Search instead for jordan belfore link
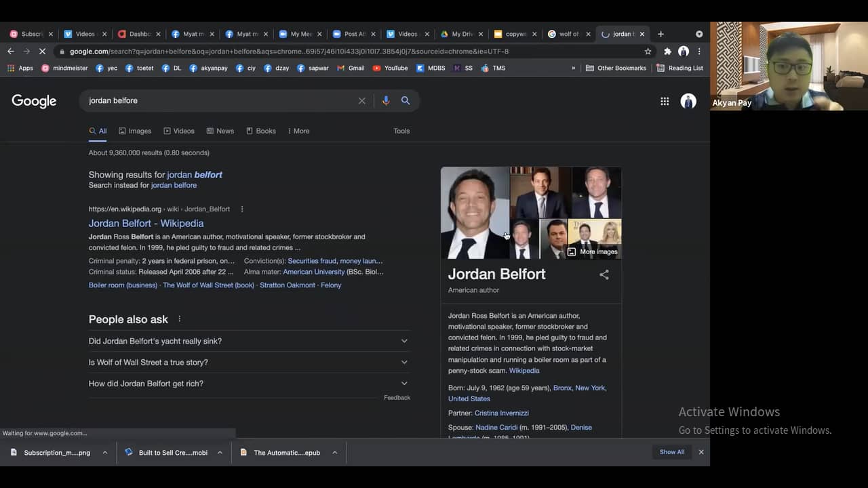This screenshot has height=488, width=868. pos(174,185)
